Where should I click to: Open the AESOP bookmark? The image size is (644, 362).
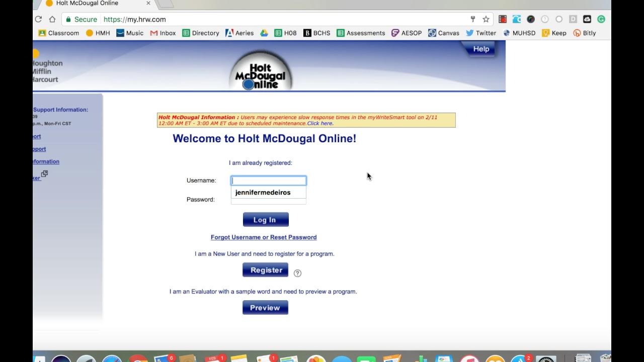pyautogui.click(x=407, y=33)
